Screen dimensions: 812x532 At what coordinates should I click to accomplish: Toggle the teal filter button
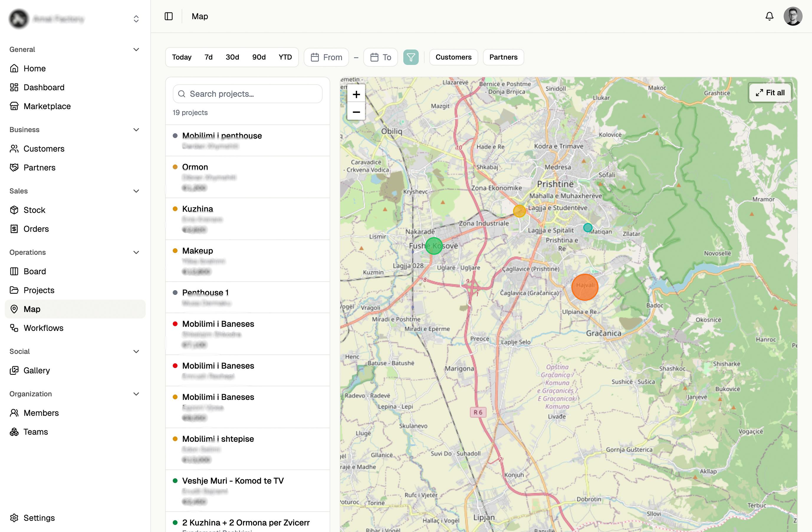coord(411,57)
